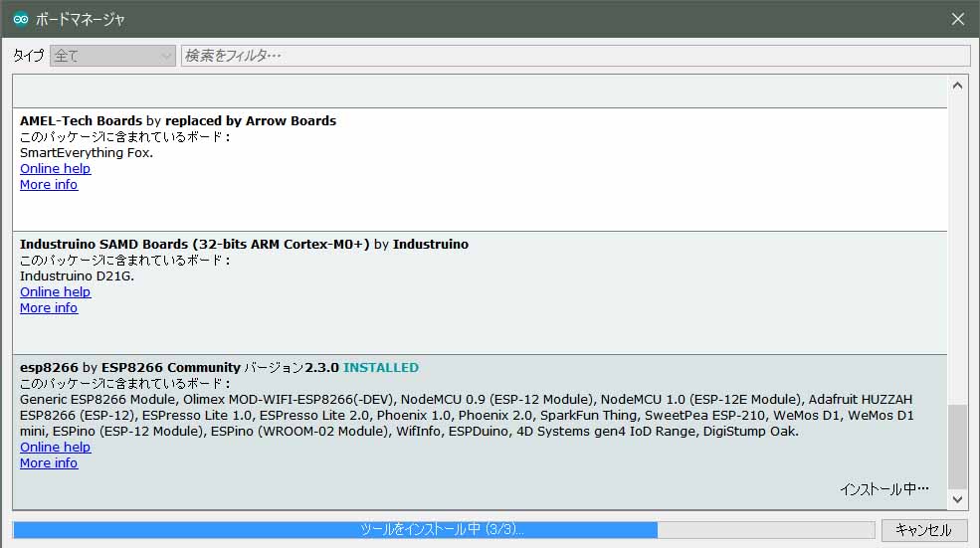Click the Industruino D21G board text
Viewport: 980px width, 548px height.
(x=77, y=276)
